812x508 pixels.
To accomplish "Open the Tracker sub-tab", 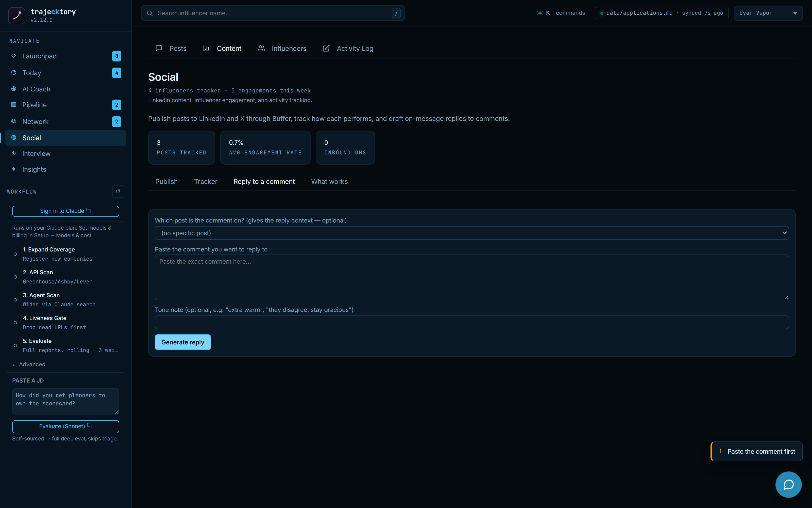I will [206, 181].
